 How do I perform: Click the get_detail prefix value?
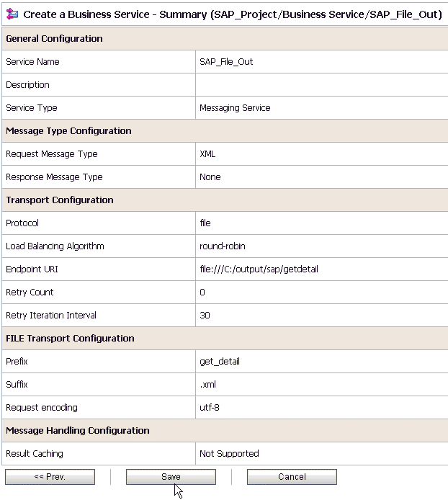click(x=219, y=362)
